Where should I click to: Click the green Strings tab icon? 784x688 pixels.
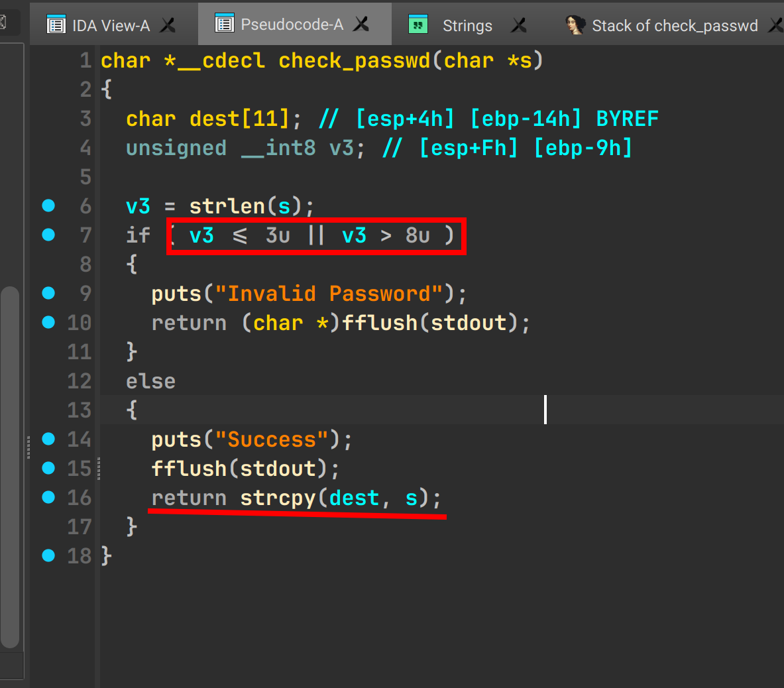coord(418,25)
